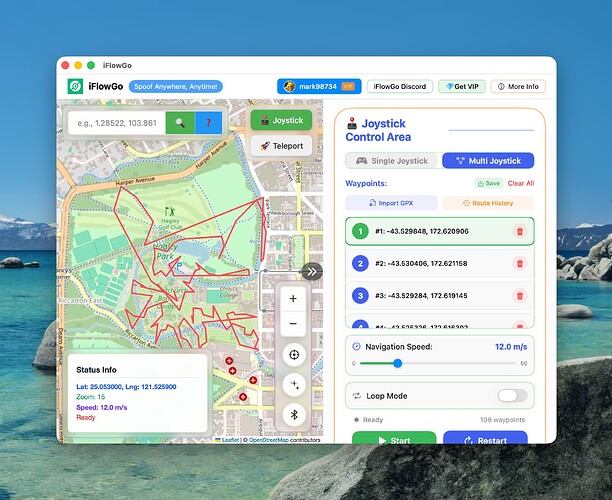This screenshot has width=612, height=500.
Task: Click Clear All waypoints
Action: [x=521, y=183]
